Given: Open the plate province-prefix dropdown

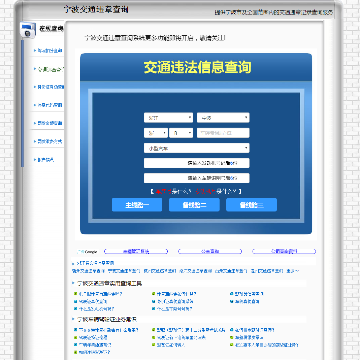Looking at the screenshot, I should point(156,133).
